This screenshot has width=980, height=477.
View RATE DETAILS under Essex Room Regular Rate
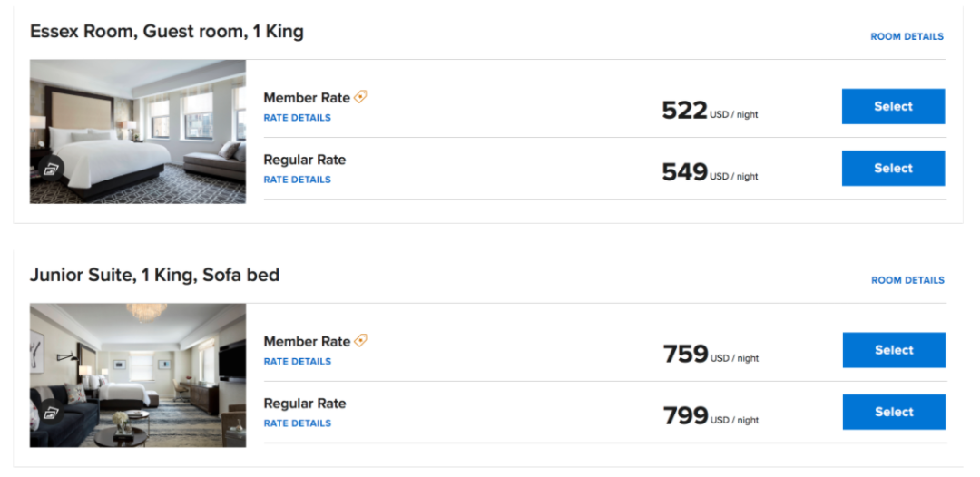298,180
